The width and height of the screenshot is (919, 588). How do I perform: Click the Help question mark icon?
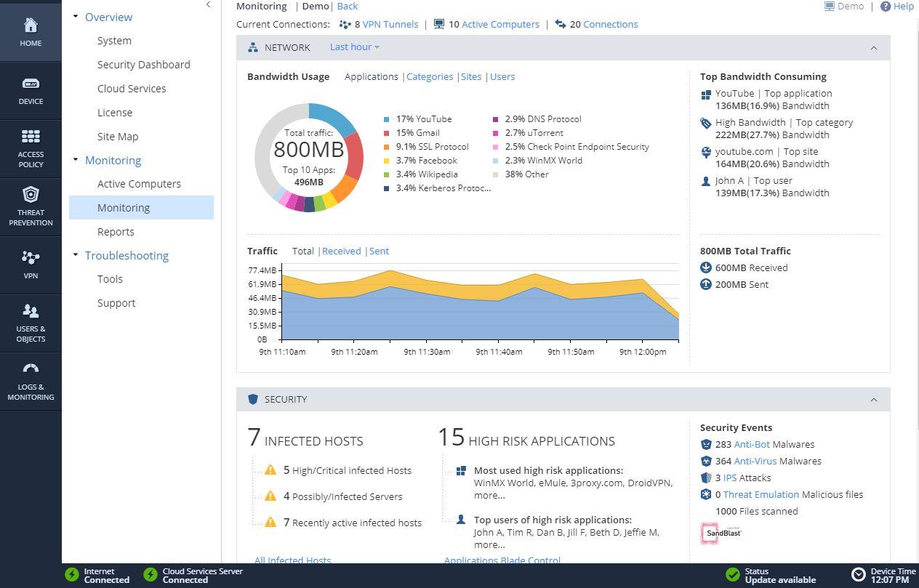(x=885, y=7)
